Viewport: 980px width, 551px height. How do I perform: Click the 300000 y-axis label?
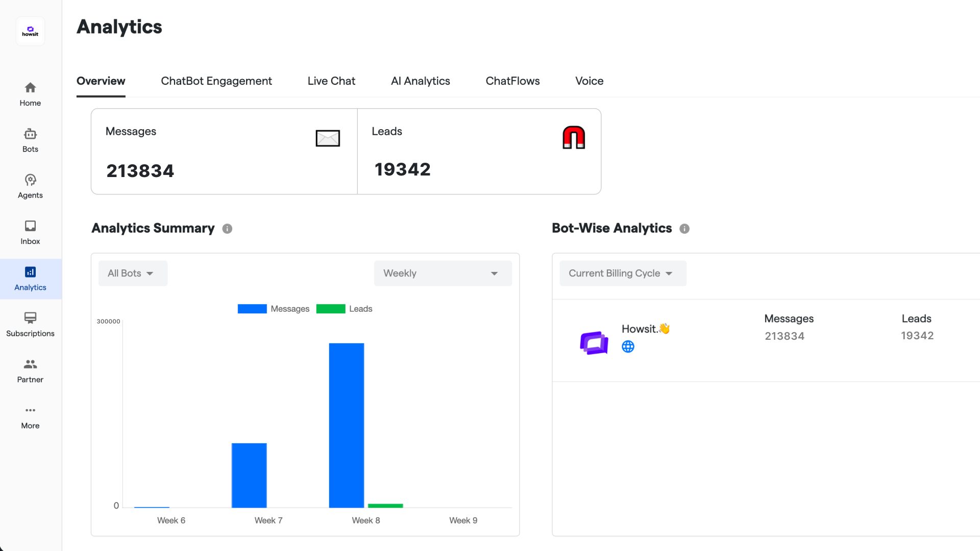pyautogui.click(x=108, y=321)
